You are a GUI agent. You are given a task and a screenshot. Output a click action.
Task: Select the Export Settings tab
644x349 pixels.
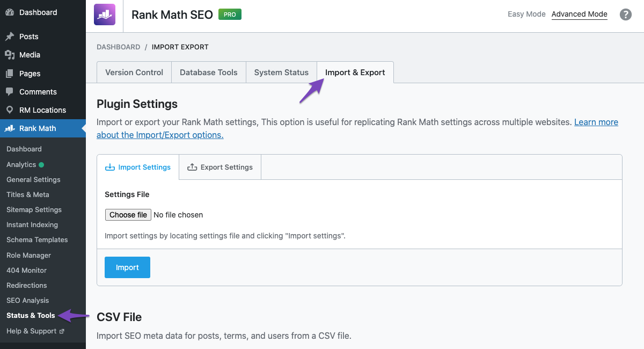pos(220,167)
